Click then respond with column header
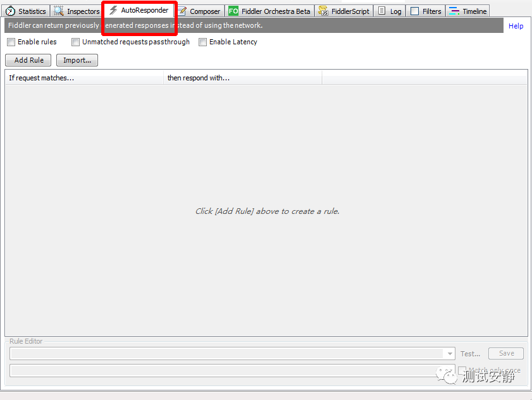The image size is (532, 400). pos(242,78)
